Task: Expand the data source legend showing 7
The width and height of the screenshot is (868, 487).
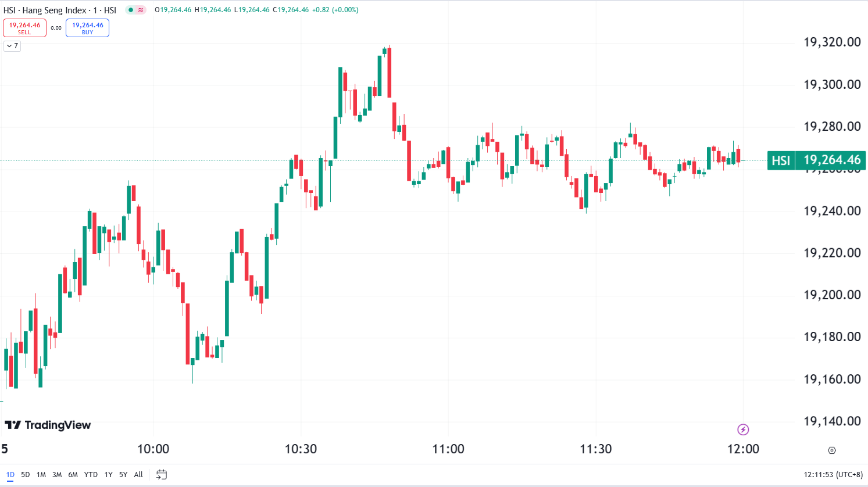Action: point(12,46)
